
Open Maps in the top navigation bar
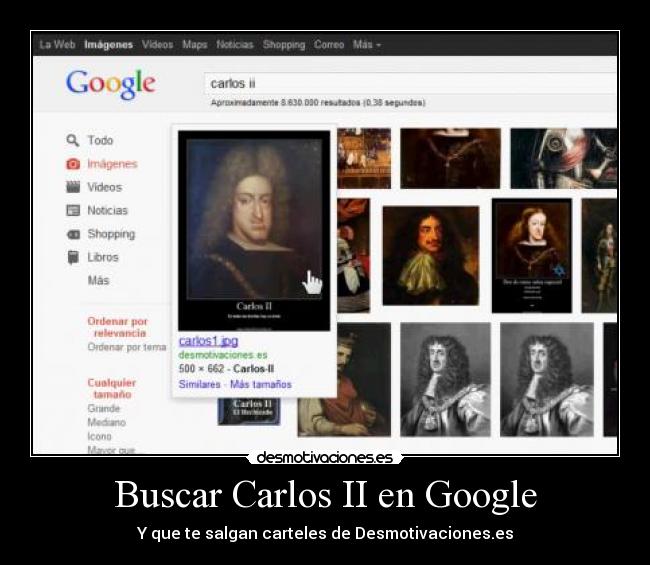pos(195,45)
